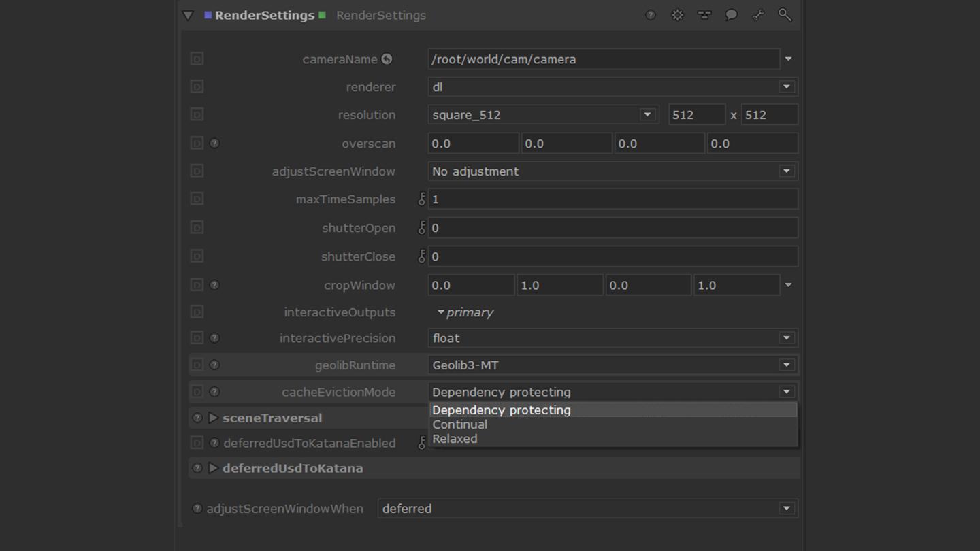Toggle the default-state box for shutterOpen
980x551 pixels.
197,228
